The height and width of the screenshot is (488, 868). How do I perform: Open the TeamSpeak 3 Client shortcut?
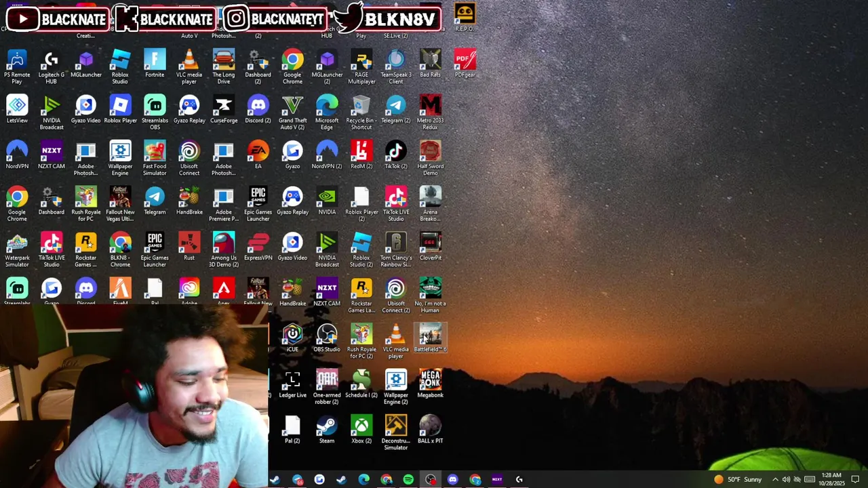396,66
